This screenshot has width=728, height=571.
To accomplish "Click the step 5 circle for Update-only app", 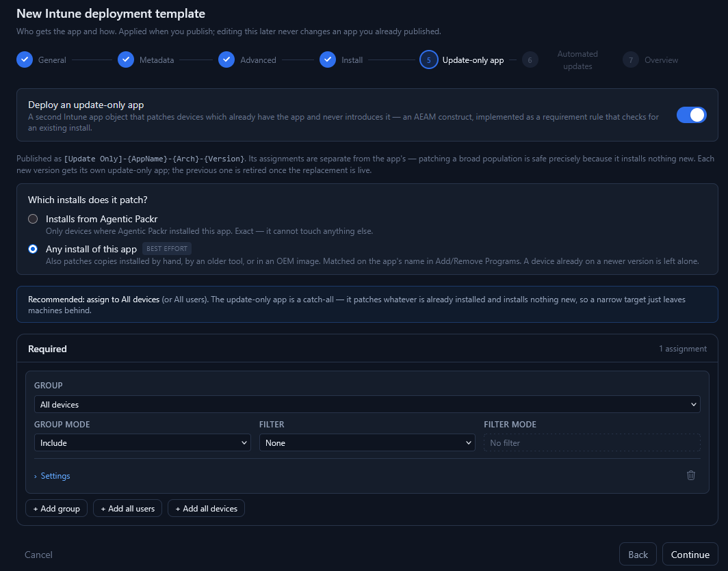I will 428,60.
